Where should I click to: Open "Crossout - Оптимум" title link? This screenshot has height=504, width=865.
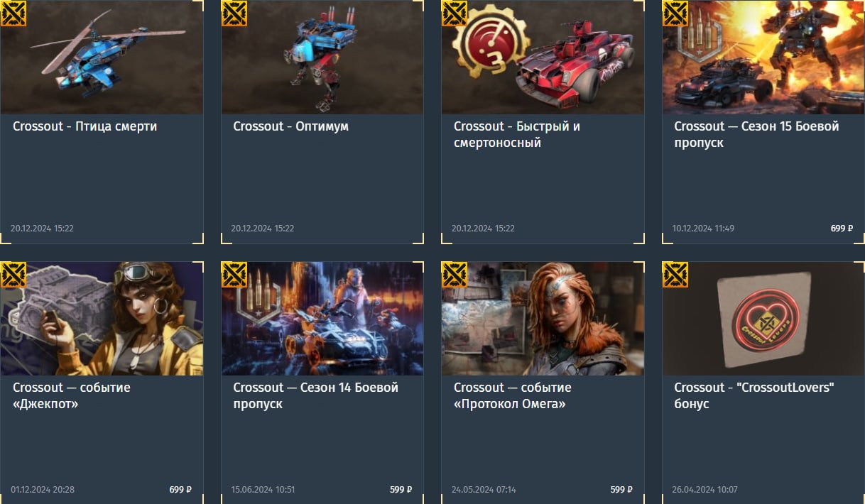[291, 126]
